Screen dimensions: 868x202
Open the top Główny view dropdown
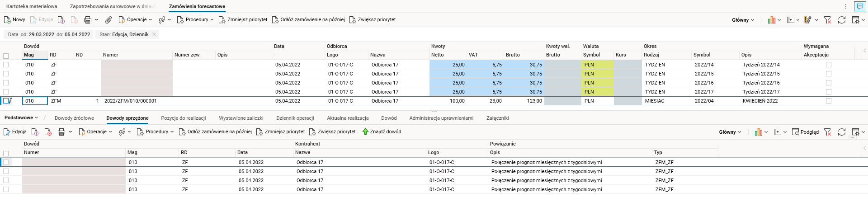coord(743,20)
